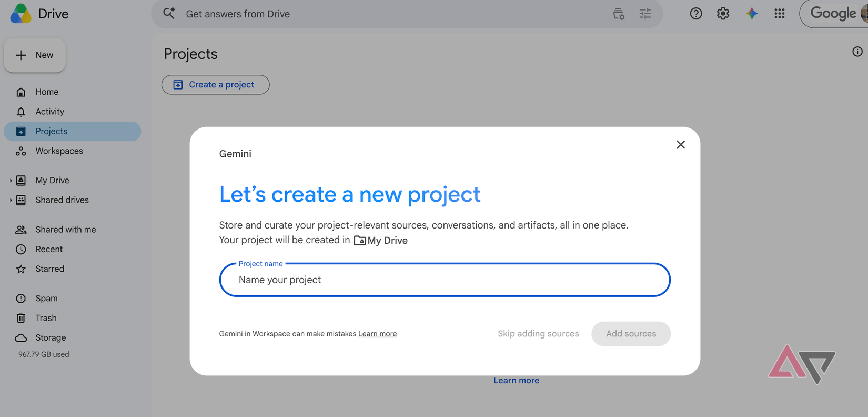Viewport: 868px width, 417px height.
Task: Close the Gemini new project dialog
Action: click(x=681, y=145)
